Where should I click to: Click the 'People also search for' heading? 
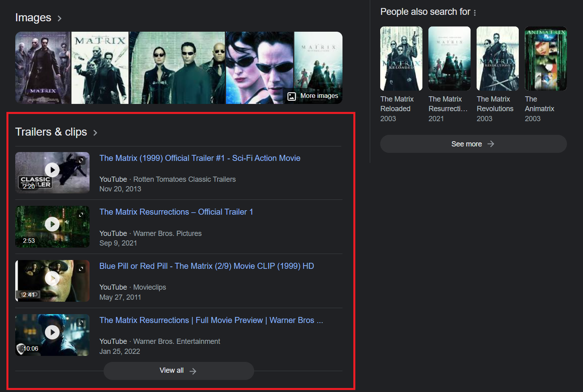[425, 12]
